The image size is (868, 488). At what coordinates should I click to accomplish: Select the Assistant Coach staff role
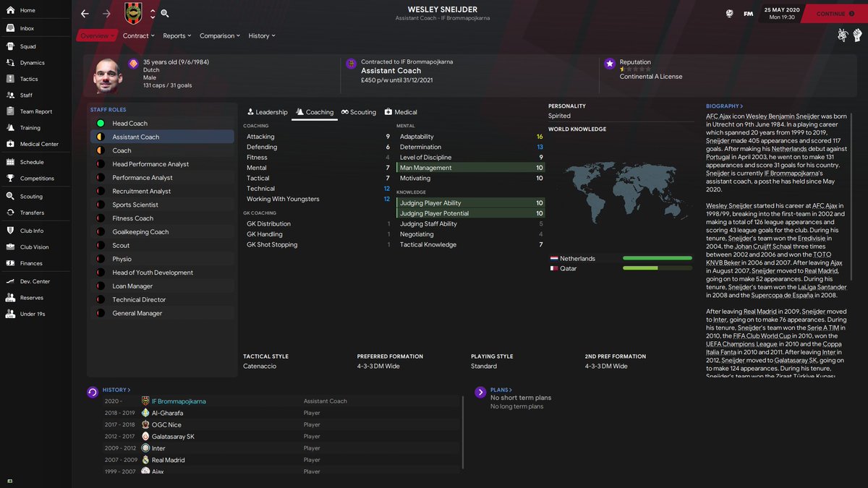[x=163, y=137]
